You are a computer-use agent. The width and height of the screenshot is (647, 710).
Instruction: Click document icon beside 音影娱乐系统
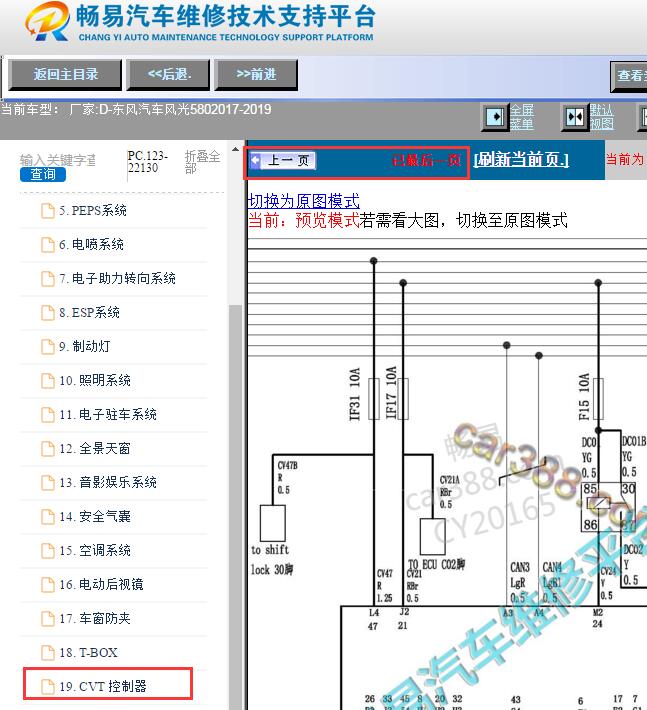click(x=48, y=482)
